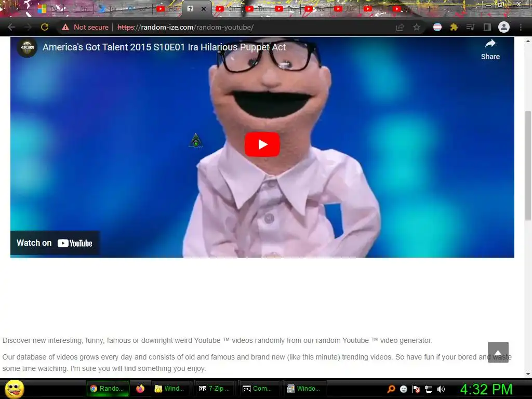
Task: Open the striped flag extension icon
Action: pyautogui.click(x=437, y=27)
